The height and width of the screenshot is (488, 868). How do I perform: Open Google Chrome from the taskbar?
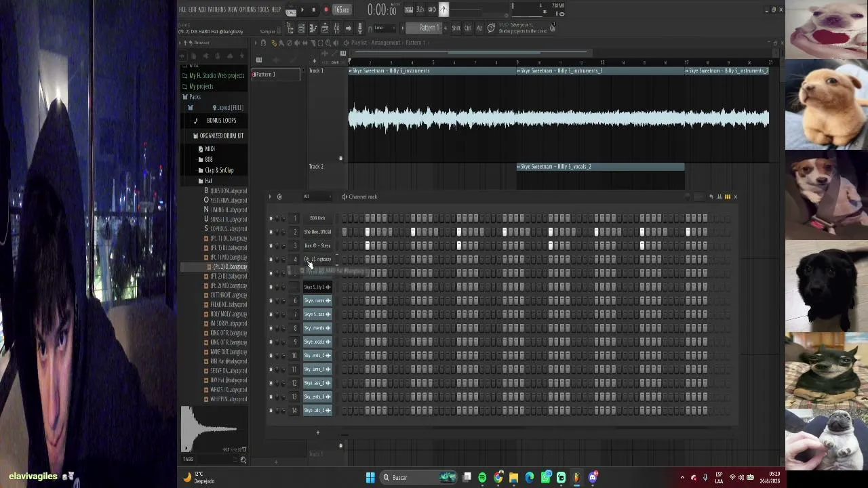(x=498, y=478)
